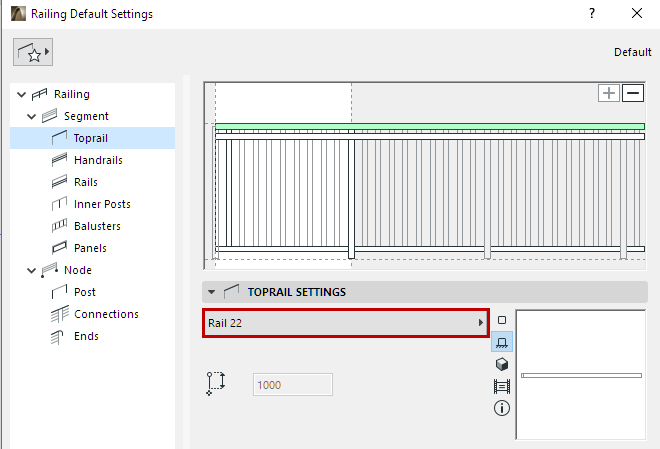This screenshot has height=449, width=660.
Task: Open the Connections settings page
Action: point(106,314)
